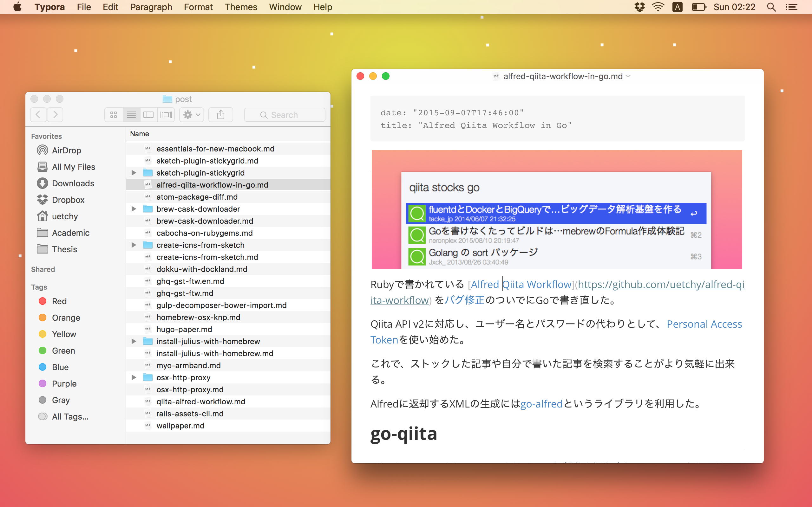Open the Paragraph menu
The height and width of the screenshot is (507, 812).
coord(151,7)
